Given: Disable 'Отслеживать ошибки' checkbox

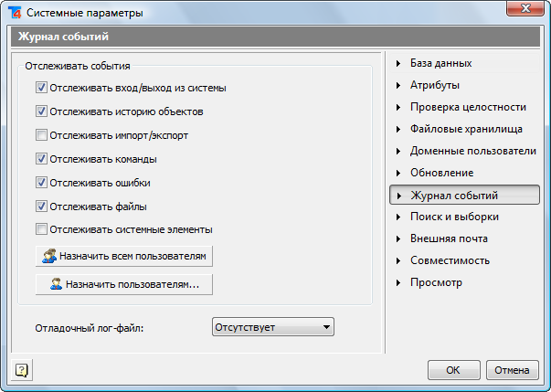Looking at the screenshot, I should (41, 183).
